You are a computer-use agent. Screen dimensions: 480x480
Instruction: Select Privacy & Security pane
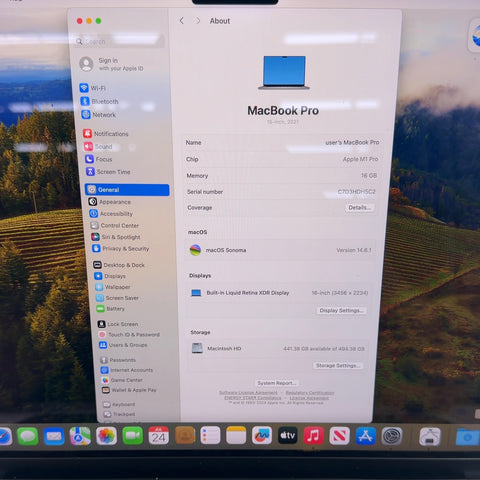[x=121, y=248]
